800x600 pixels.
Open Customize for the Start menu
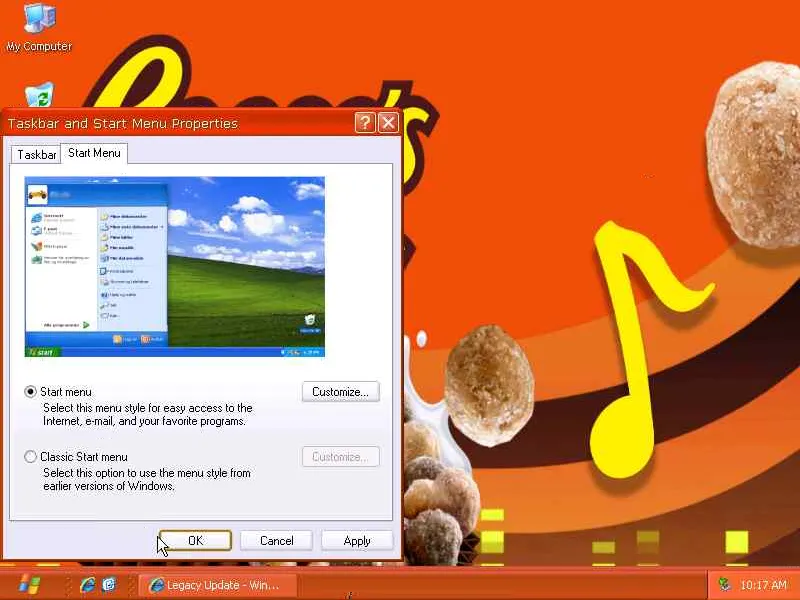pyautogui.click(x=340, y=392)
